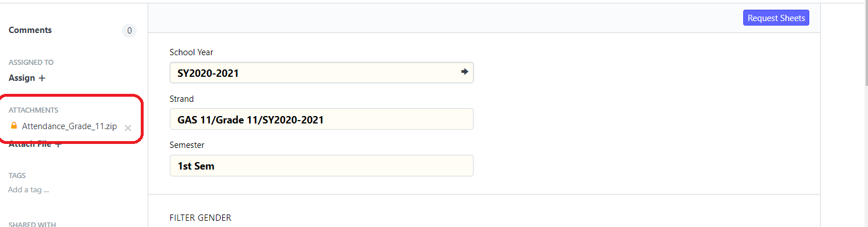Click the SHARED WITH sidebar heading

32,224
